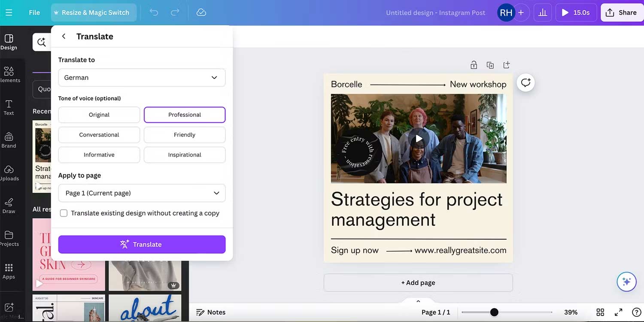Screen dimensions: 644x322
Task: Lock the selected design element
Action: click(474, 64)
